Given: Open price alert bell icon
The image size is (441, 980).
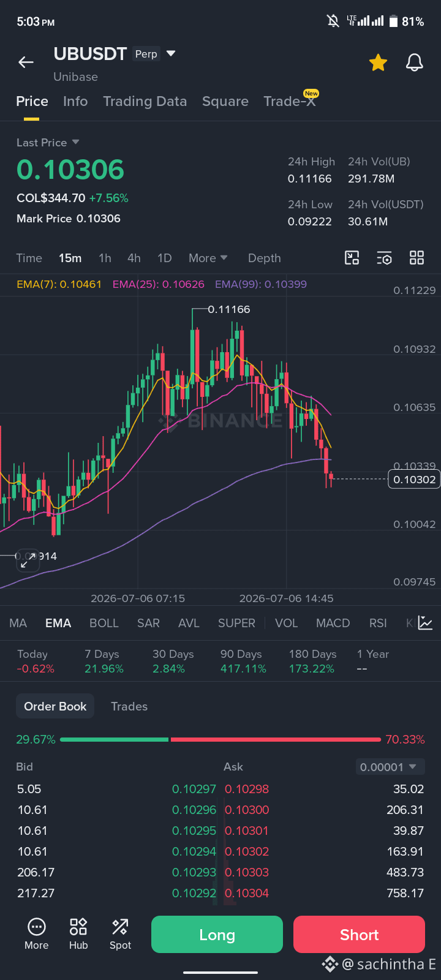Looking at the screenshot, I should coord(415,62).
